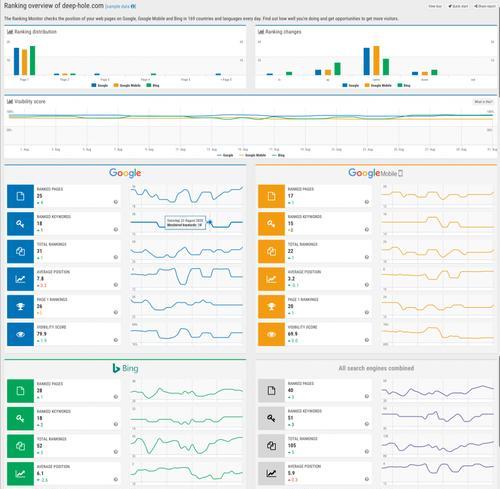Click the green Ranked Pages icon under Bing

pyautogui.click(x=20, y=391)
